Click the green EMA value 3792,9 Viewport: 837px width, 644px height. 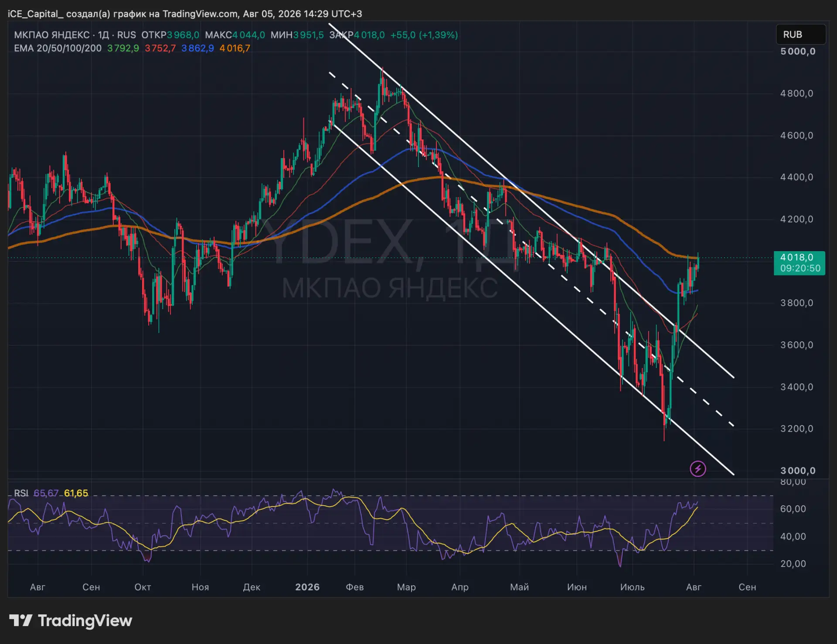(123, 48)
